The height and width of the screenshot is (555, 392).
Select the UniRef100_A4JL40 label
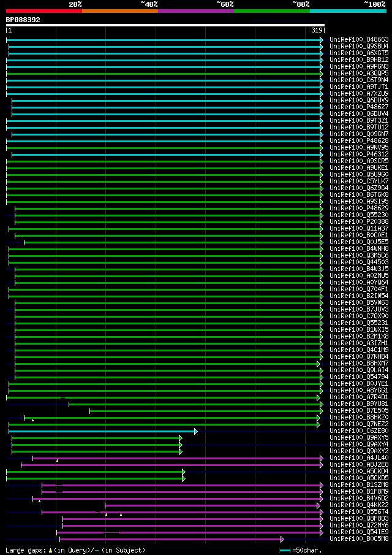click(x=359, y=458)
